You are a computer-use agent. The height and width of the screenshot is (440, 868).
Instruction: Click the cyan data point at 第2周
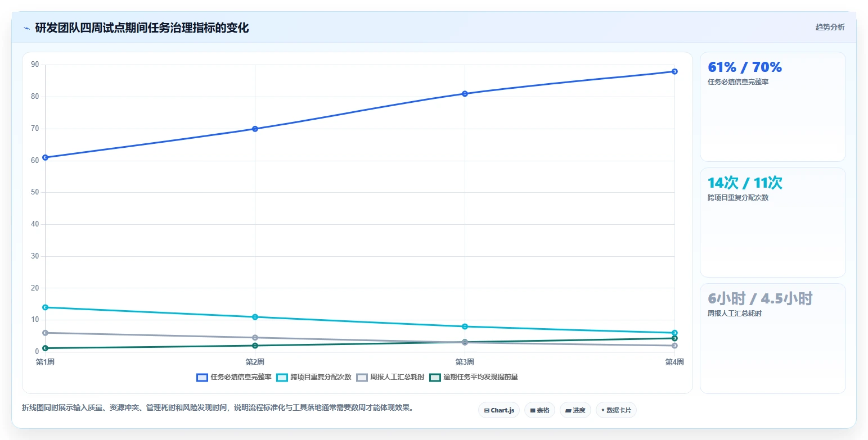(255, 317)
